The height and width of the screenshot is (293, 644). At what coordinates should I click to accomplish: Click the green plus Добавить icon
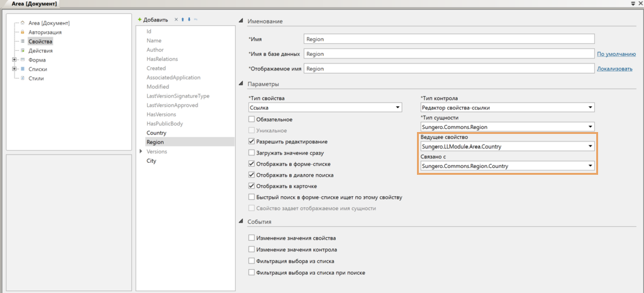[140, 19]
